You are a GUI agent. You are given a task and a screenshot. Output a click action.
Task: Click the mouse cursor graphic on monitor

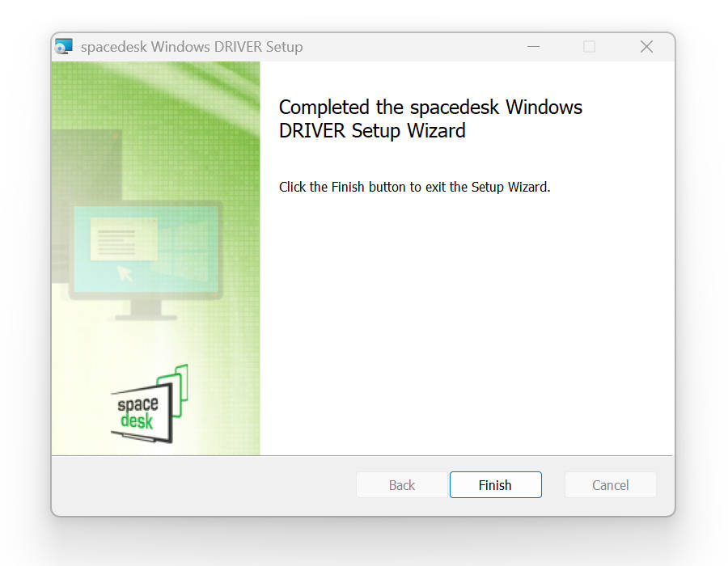(125, 273)
